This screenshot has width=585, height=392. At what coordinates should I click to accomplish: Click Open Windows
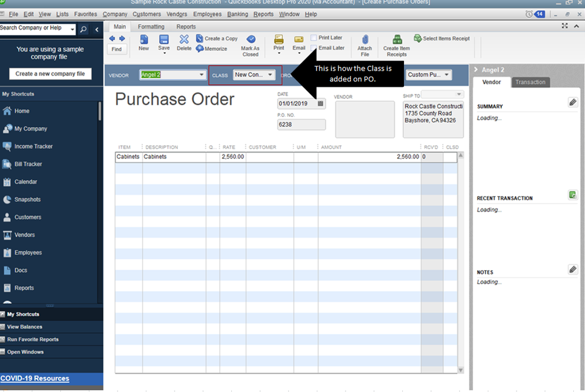coord(25,352)
